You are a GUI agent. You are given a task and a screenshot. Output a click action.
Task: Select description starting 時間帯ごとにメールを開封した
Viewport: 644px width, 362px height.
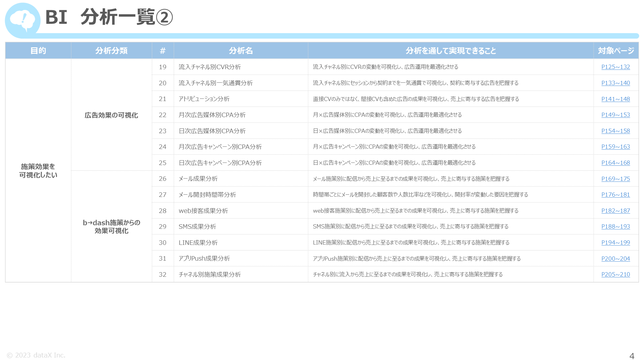(421, 195)
